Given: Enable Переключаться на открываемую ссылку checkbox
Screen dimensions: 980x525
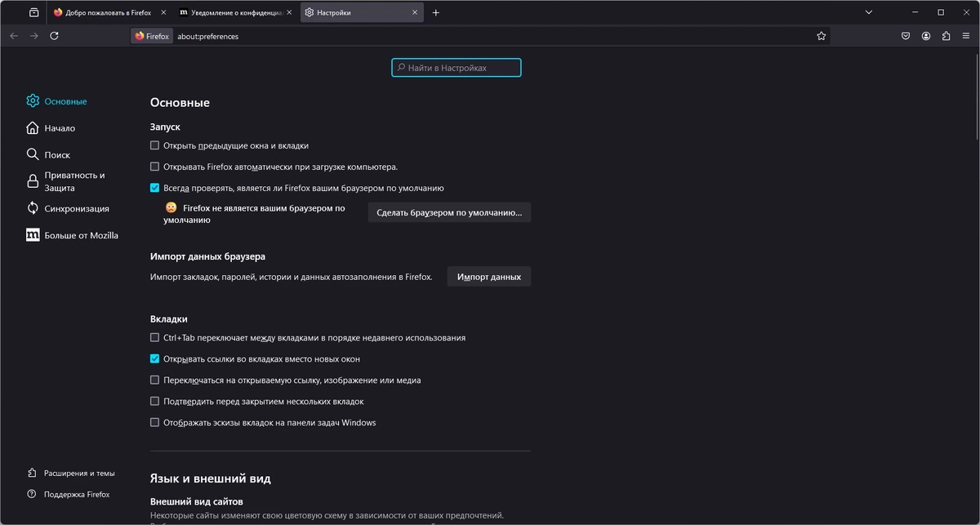Looking at the screenshot, I should click(155, 380).
